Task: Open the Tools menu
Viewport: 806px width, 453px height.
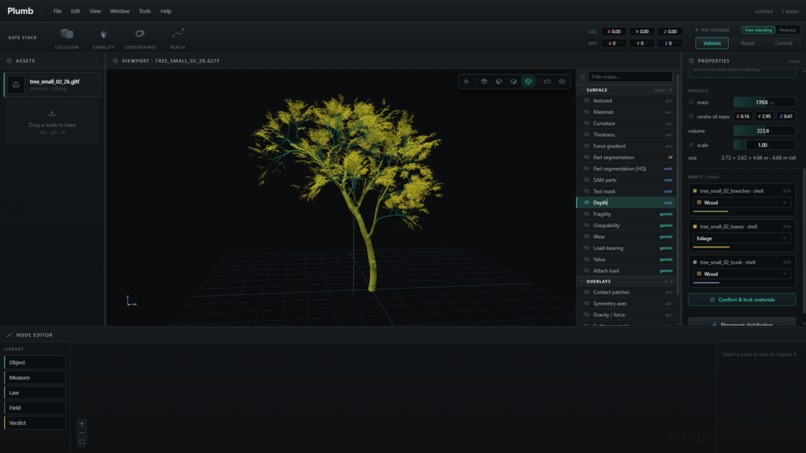Action: 145,11
